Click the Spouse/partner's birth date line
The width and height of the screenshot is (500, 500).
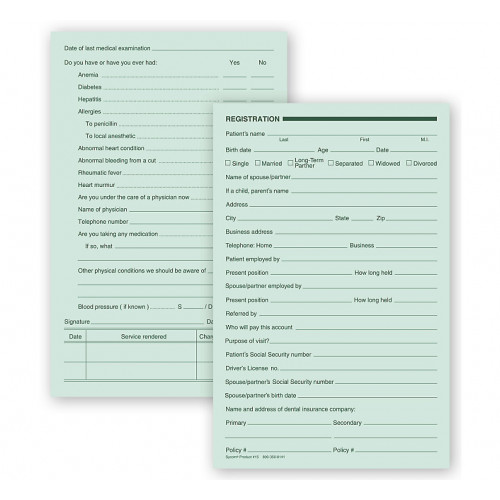pyautogui.click(x=367, y=396)
